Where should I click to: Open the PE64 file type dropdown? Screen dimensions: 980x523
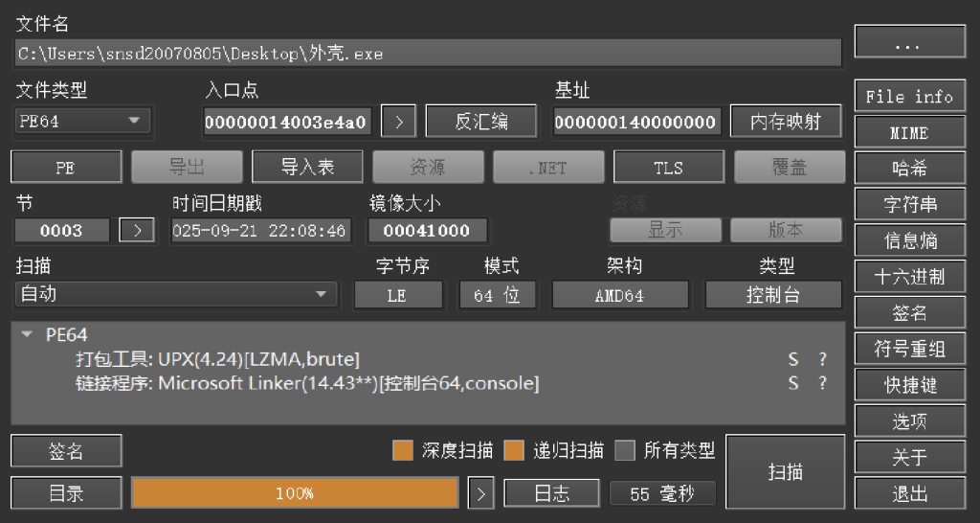pos(83,122)
